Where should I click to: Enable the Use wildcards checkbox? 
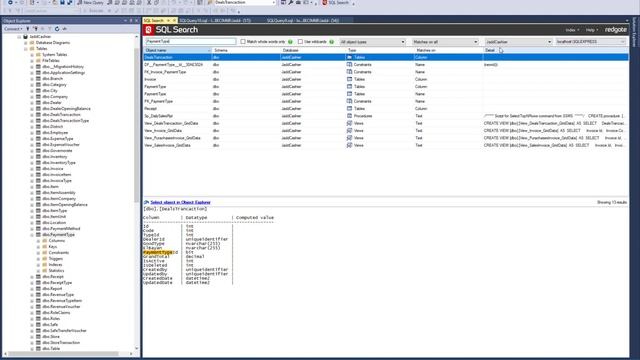(300, 42)
